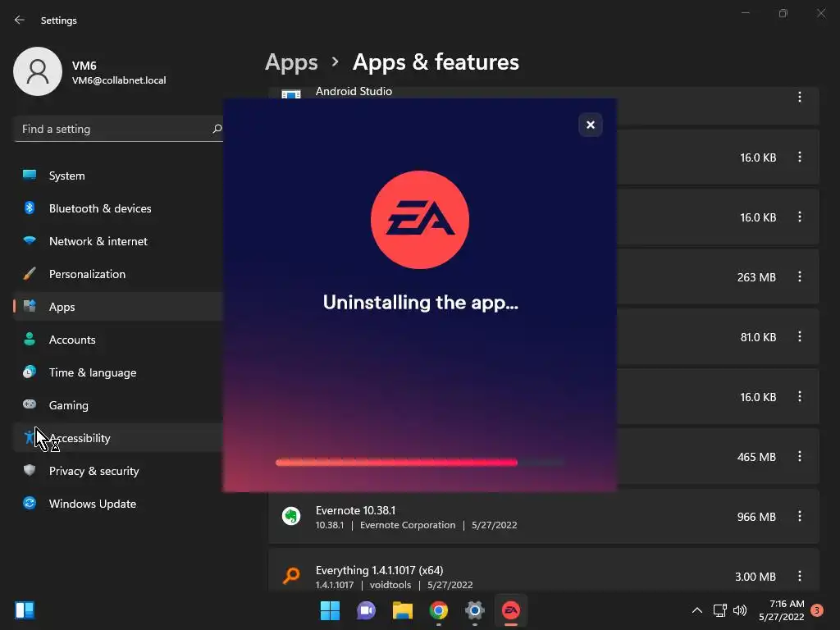Click the 81.0 KB size value
The width and height of the screenshot is (840, 630).
click(758, 337)
